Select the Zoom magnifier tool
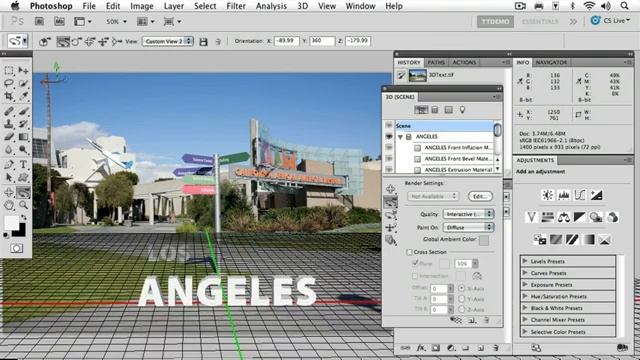Image resolution: width=640 pixels, height=360 pixels. [23, 205]
